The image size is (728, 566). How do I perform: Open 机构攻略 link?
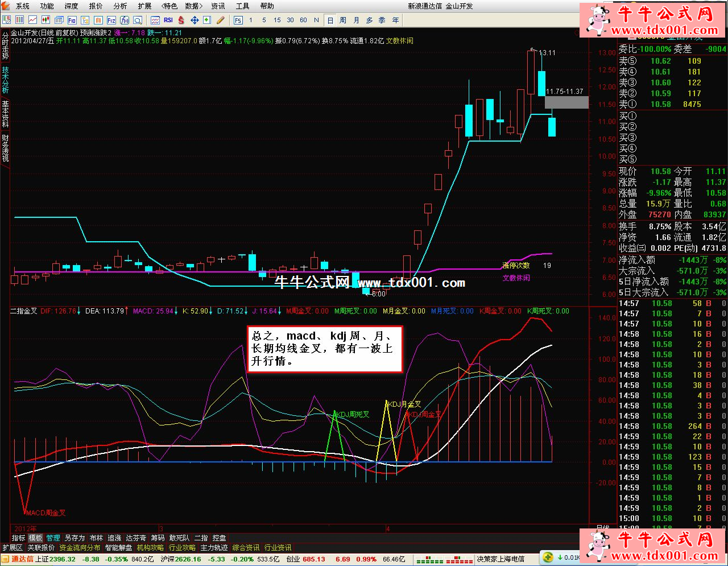click(x=150, y=548)
